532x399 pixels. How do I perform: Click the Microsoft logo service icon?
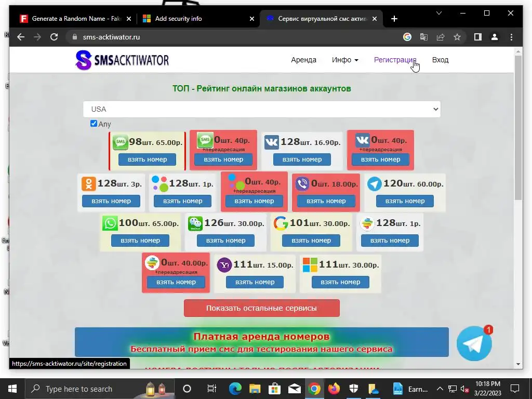pos(310,265)
